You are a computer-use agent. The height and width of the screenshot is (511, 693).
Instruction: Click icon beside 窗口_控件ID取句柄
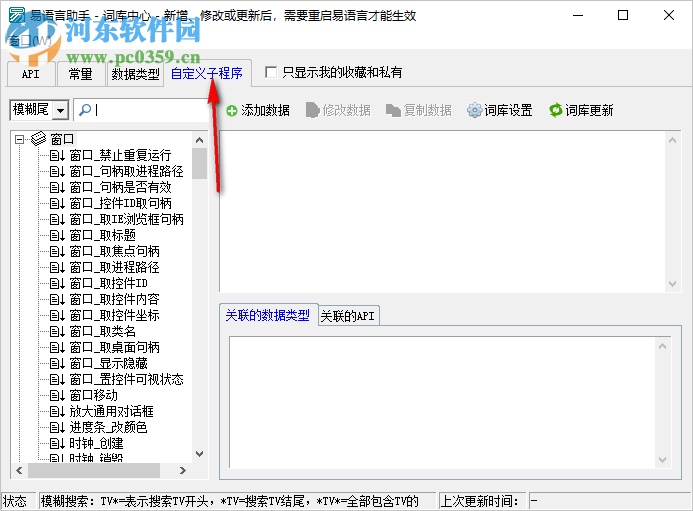click(57, 203)
